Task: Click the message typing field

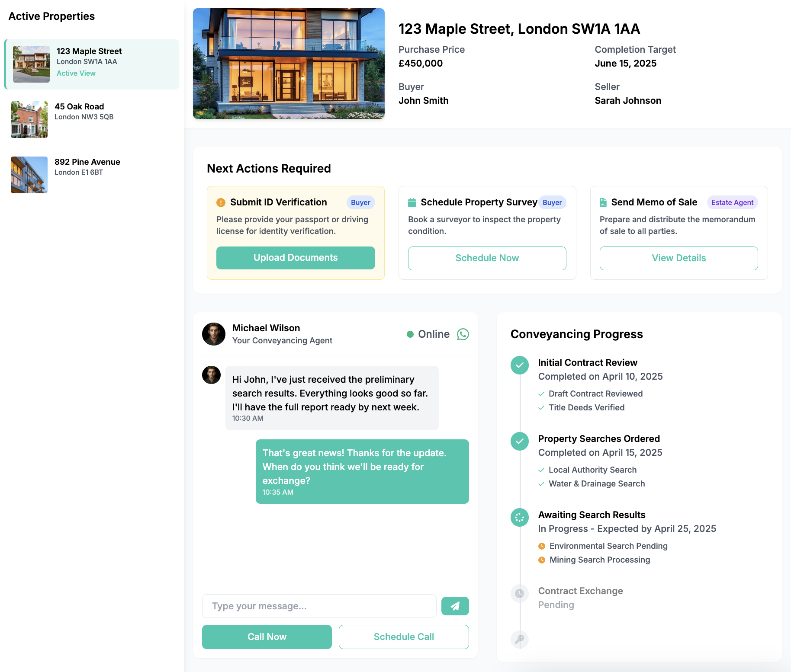Action: click(319, 606)
